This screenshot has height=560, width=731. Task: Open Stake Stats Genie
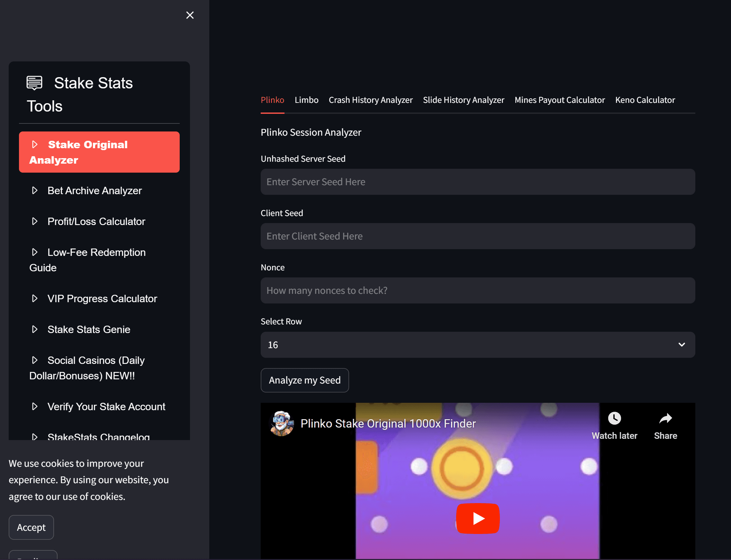[x=99, y=329]
